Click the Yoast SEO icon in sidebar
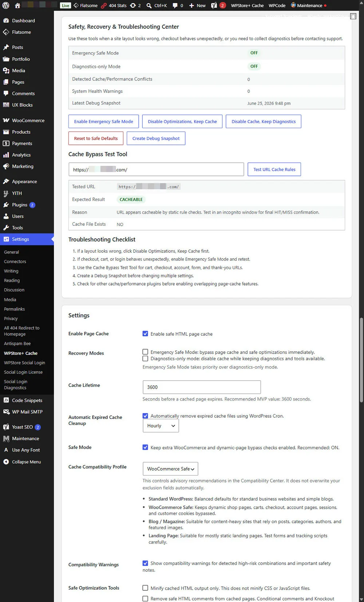This screenshot has height=602, width=364. point(6,427)
